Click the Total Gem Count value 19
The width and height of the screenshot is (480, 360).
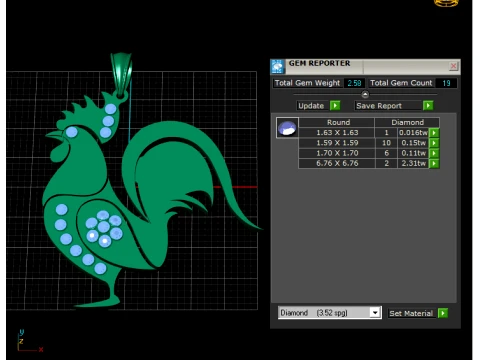(446, 83)
